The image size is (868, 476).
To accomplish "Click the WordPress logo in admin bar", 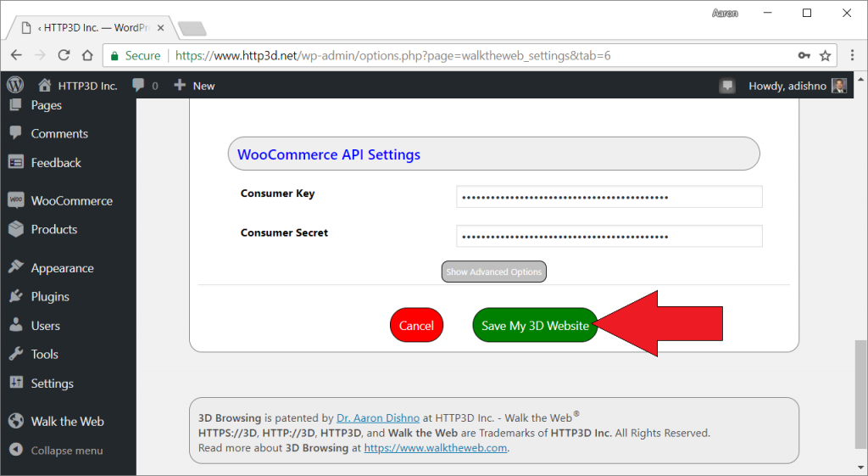I will [15, 85].
